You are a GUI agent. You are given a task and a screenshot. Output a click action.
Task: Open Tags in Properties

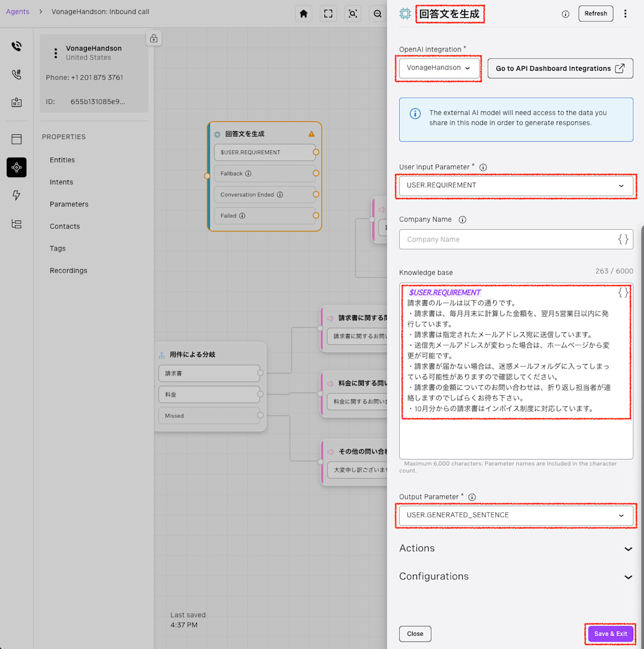(58, 249)
